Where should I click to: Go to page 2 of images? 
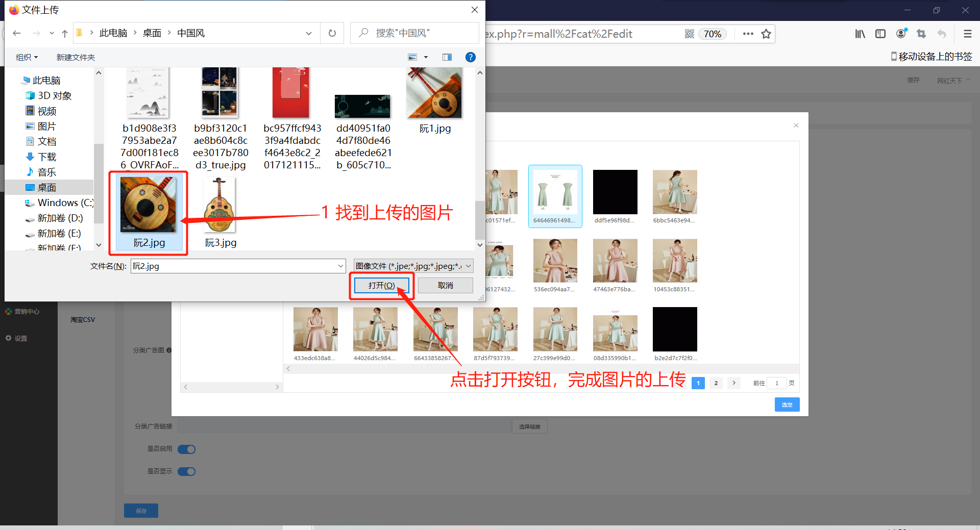click(x=716, y=383)
